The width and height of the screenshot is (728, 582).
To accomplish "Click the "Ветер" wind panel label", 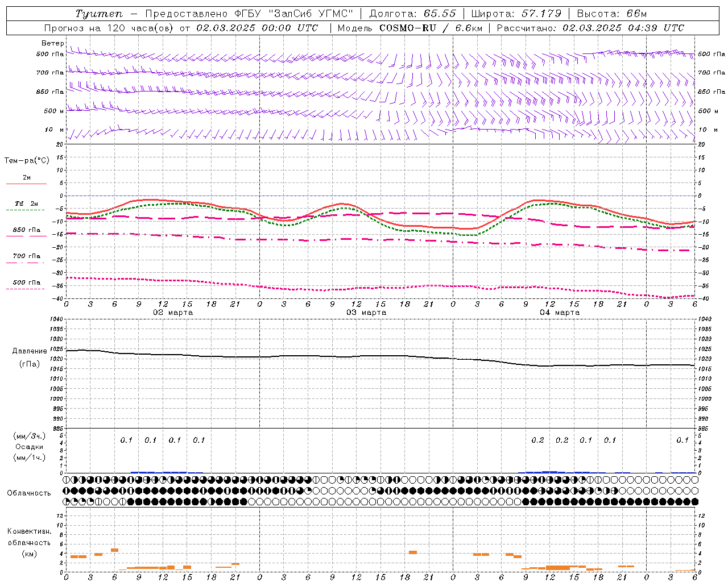I will 52,43.
